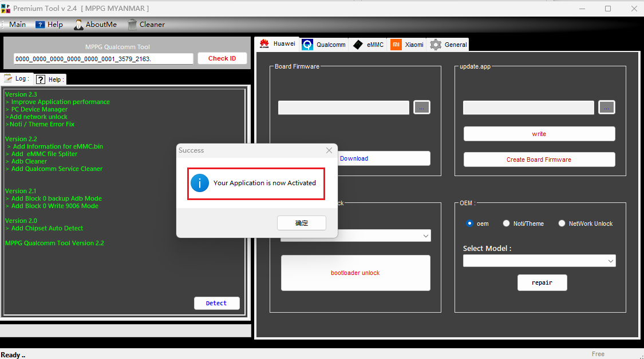
Task: Click the Cleaner trash can icon
Action: [132, 25]
